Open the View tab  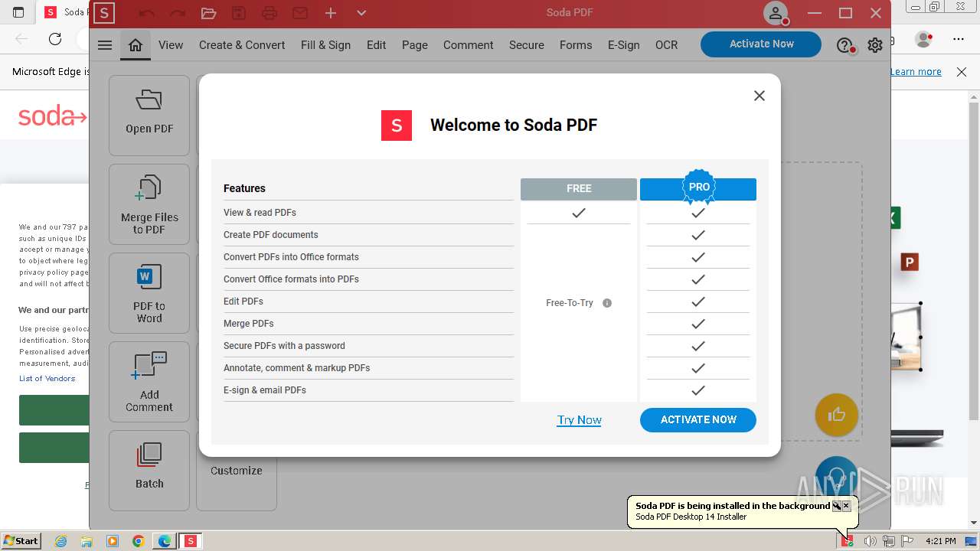click(x=171, y=45)
